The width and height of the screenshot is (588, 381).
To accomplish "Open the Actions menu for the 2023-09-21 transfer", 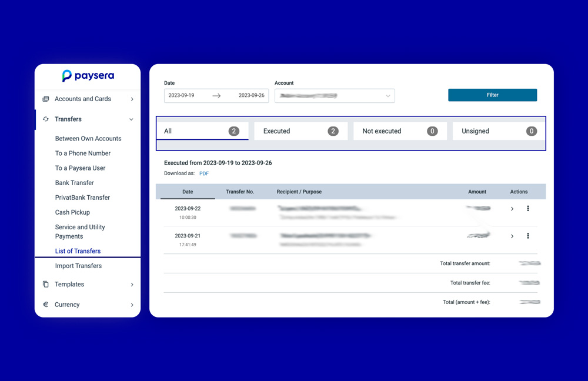I will coord(527,236).
